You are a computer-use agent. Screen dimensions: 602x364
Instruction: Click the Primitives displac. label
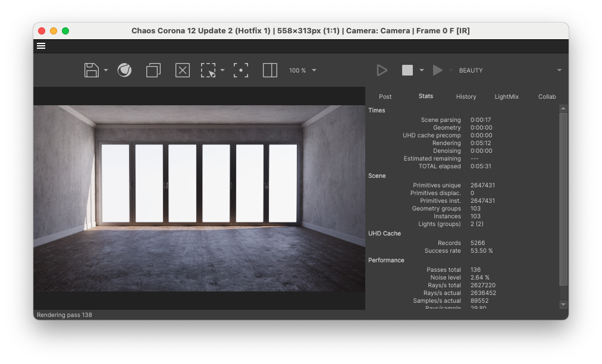pyautogui.click(x=435, y=193)
